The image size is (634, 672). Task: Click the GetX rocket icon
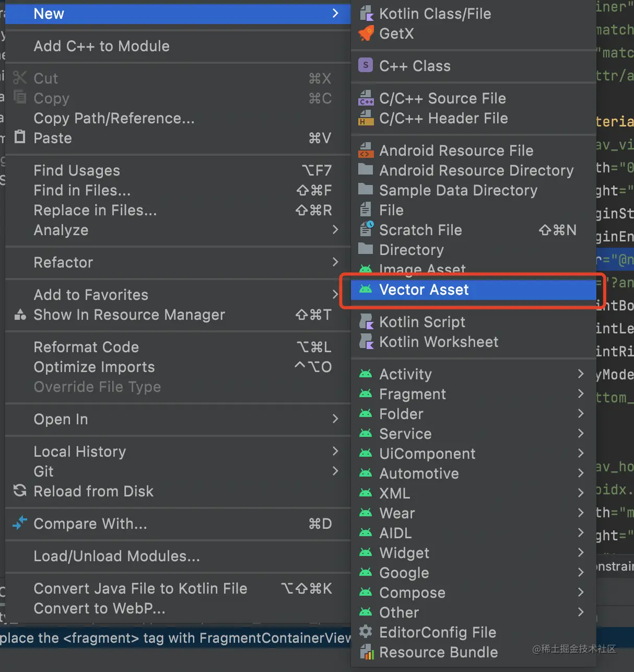coord(366,33)
